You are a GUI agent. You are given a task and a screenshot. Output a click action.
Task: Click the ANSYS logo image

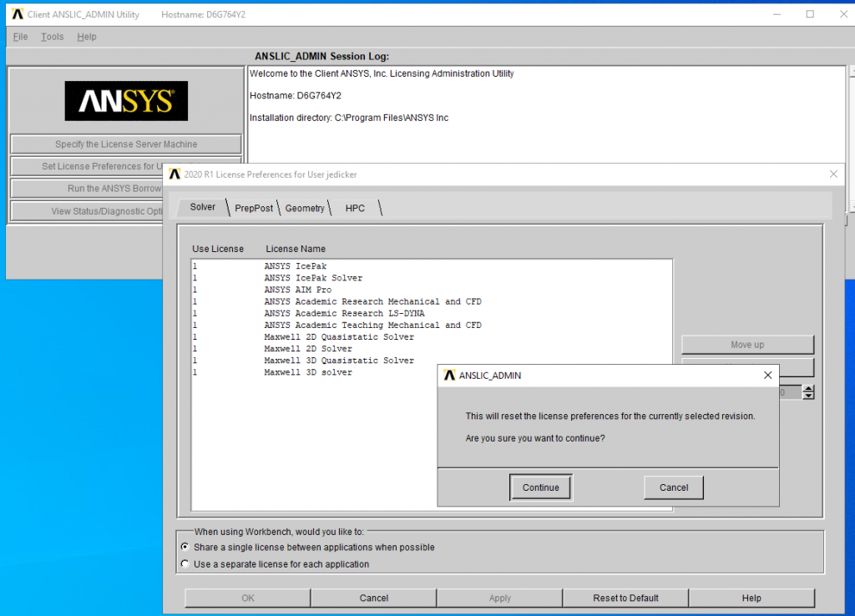point(126,101)
